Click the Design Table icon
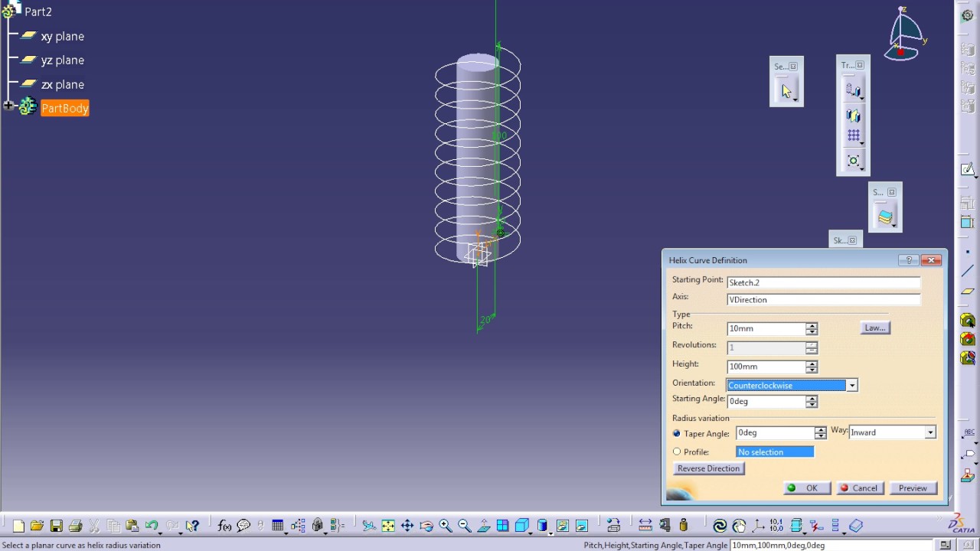The height and width of the screenshot is (551, 980). [278, 526]
